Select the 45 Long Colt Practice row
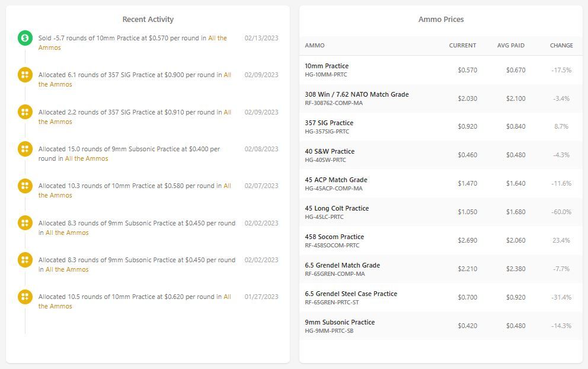The width and height of the screenshot is (588, 369). pos(441,212)
